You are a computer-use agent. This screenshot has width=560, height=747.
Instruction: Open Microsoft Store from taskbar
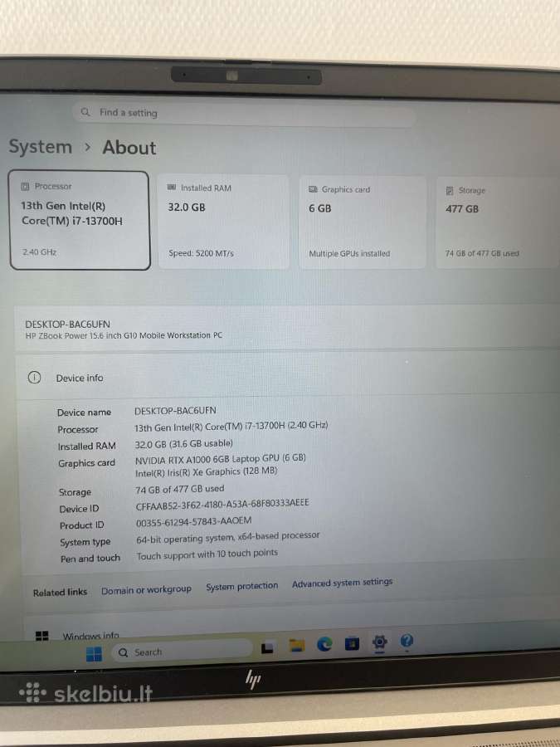[x=353, y=643]
